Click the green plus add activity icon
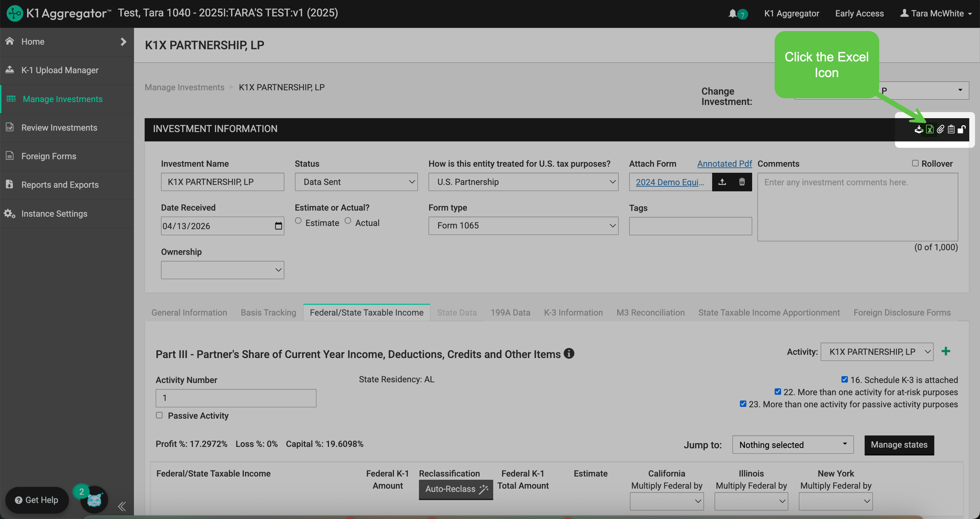Image resolution: width=980 pixels, height=519 pixels. tap(946, 351)
